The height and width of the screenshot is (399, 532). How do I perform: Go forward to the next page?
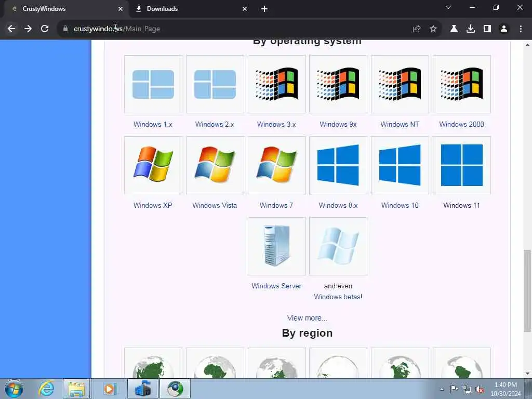click(x=28, y=29)
